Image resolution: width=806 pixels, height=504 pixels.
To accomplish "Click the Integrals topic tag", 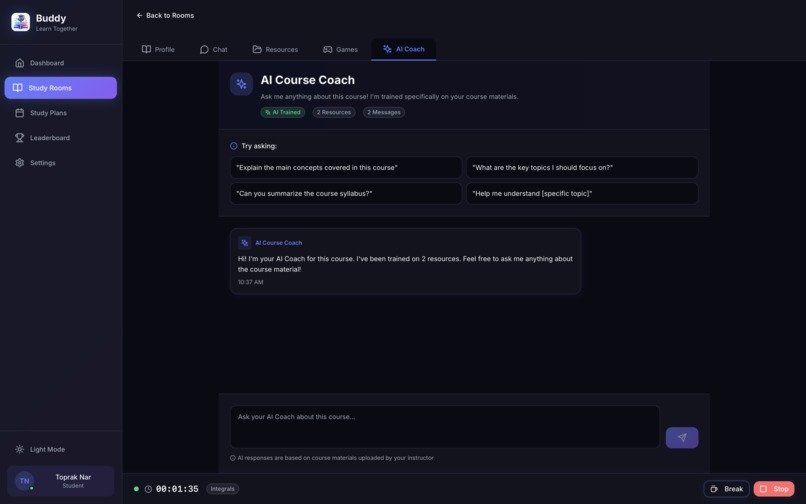I will (223, 489).
